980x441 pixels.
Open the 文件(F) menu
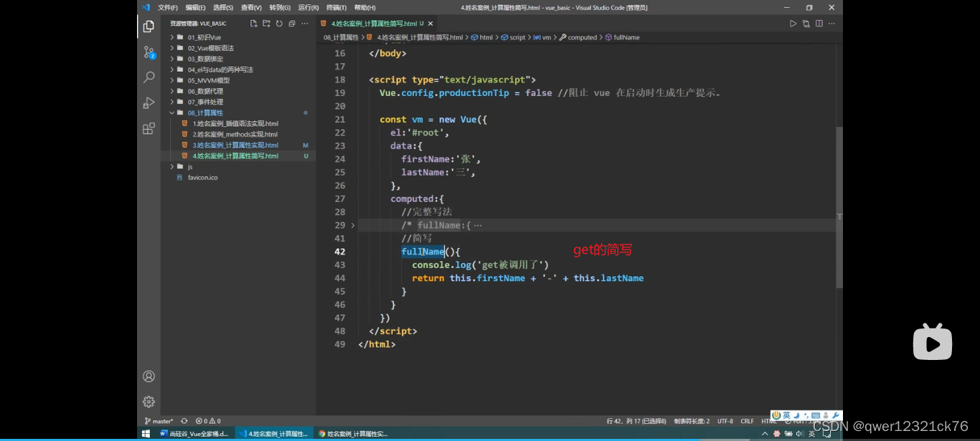(168, 7)
